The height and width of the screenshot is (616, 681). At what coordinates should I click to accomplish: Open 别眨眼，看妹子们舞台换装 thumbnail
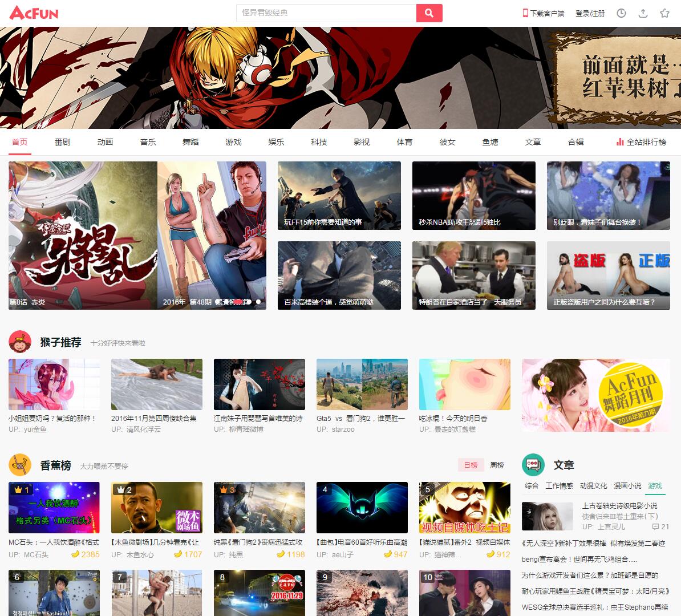(609, 196)
